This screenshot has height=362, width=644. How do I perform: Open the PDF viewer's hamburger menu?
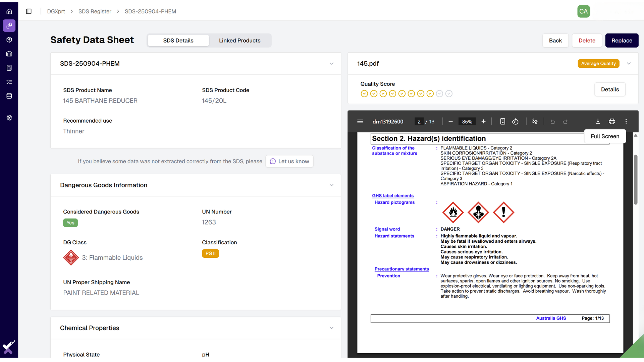(360, 121)
